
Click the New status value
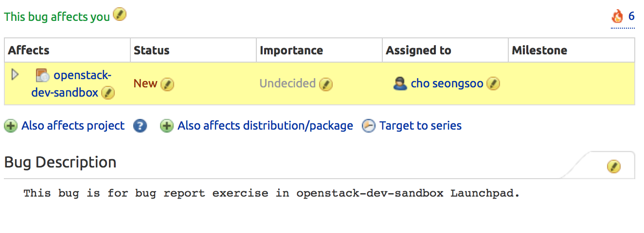point(145,83)
